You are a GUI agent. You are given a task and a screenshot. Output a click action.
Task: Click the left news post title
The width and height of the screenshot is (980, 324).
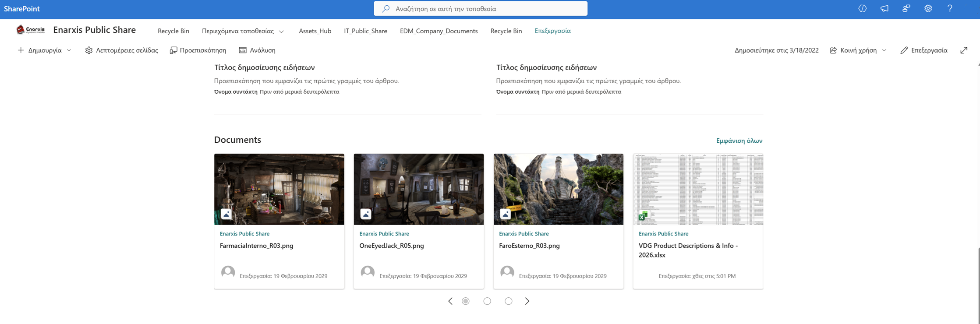pyautogui.click(x=264, y=67)
